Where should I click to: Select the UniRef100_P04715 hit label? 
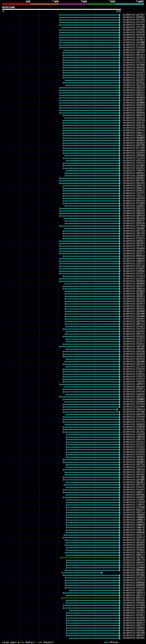pos(134,329)
